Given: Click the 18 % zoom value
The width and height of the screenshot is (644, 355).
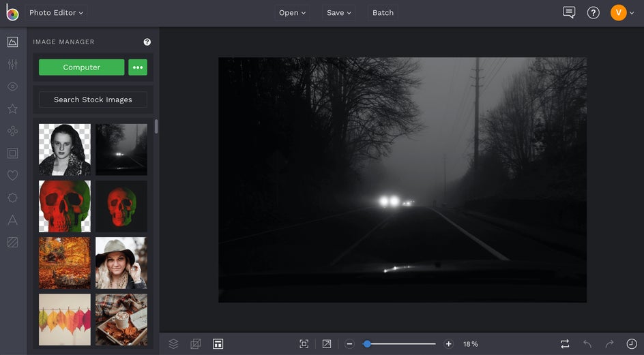Looking at the screenshot, I should coord(471,344).
